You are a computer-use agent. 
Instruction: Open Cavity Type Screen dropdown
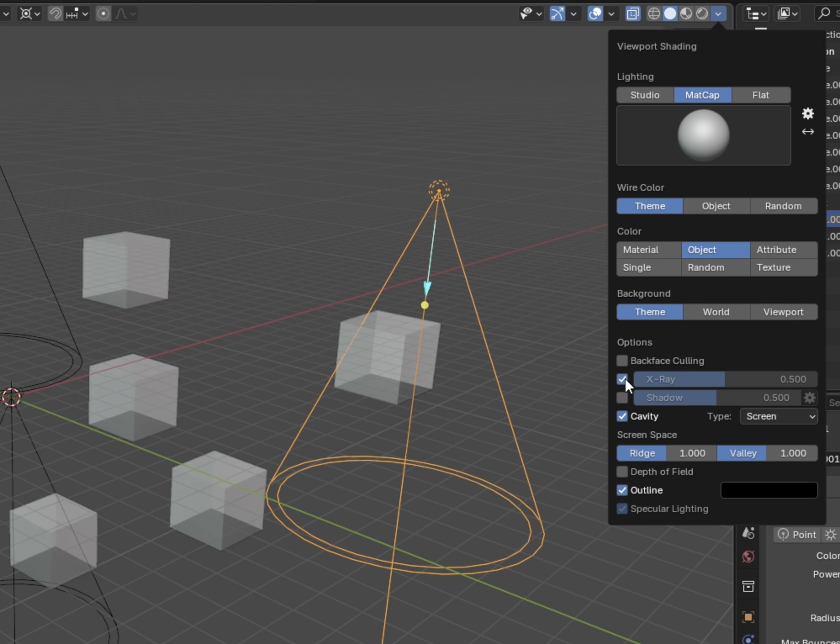click(x=779, y=416)
